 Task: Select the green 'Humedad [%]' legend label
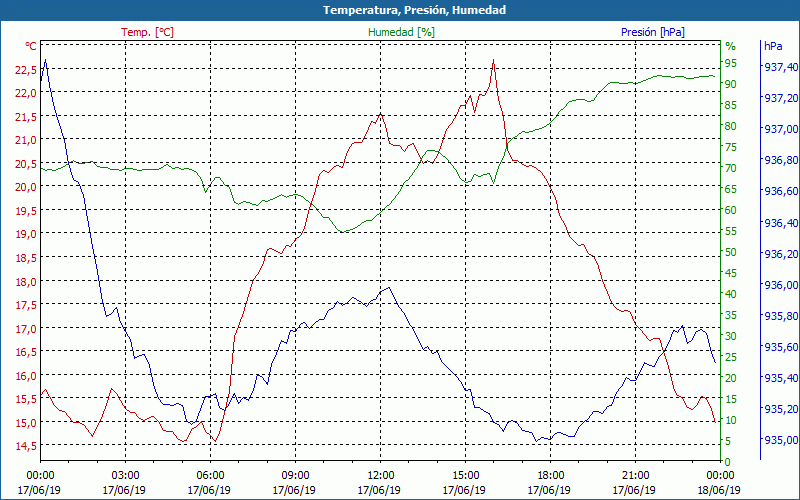click(x=402, y=32)
